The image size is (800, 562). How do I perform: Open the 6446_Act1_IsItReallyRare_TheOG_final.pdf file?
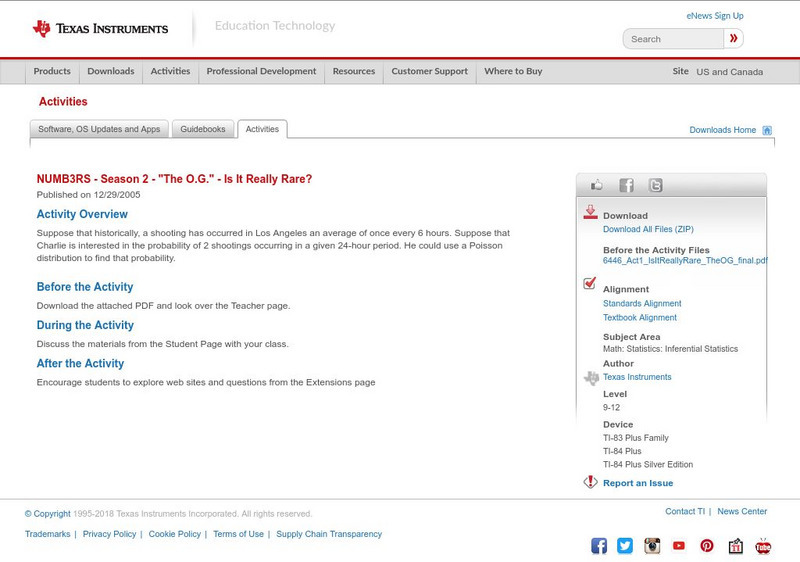[x=685, y=261]
